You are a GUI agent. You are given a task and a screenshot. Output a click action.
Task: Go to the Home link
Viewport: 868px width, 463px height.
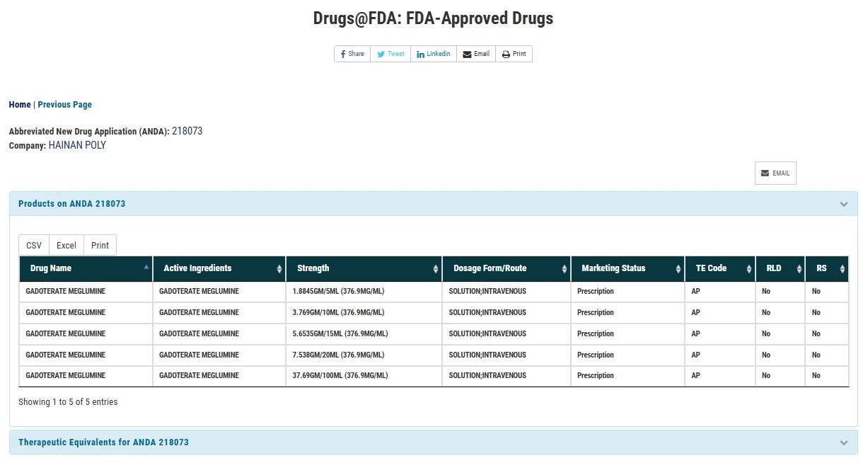coord(20,105)
